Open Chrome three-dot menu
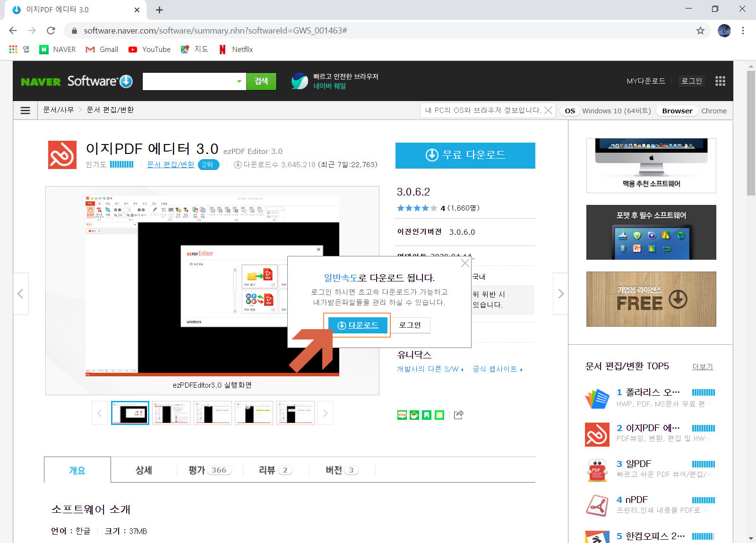 click(x=743, y=31)
